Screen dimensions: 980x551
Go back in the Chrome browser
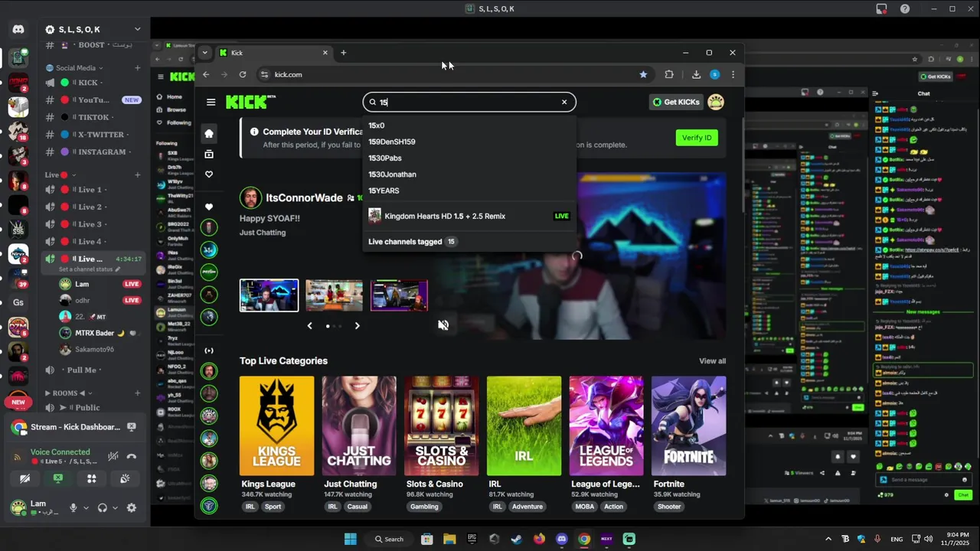coord(206,74)
